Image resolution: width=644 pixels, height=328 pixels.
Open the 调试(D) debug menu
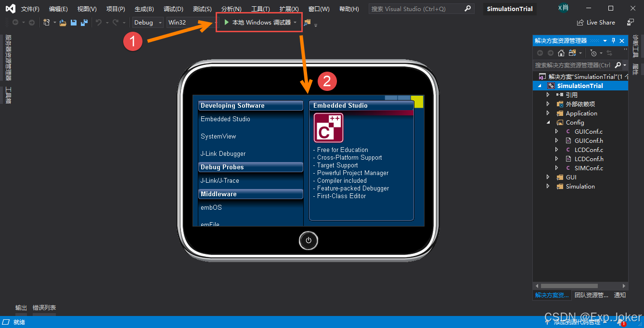point(173,9)
